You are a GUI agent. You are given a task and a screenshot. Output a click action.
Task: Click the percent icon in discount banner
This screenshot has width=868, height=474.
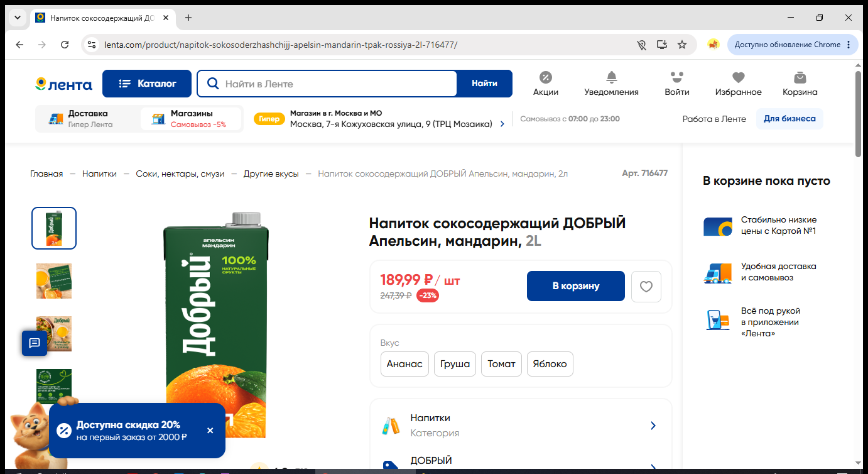[63, 431]
